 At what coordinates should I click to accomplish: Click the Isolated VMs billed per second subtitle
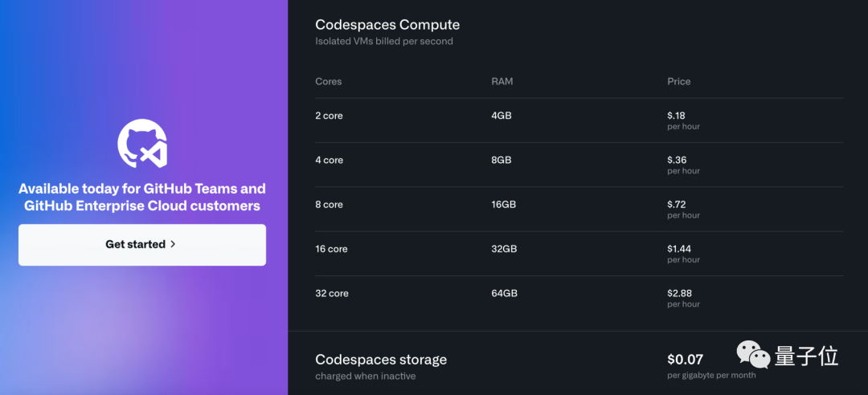[x=384, y=41]
